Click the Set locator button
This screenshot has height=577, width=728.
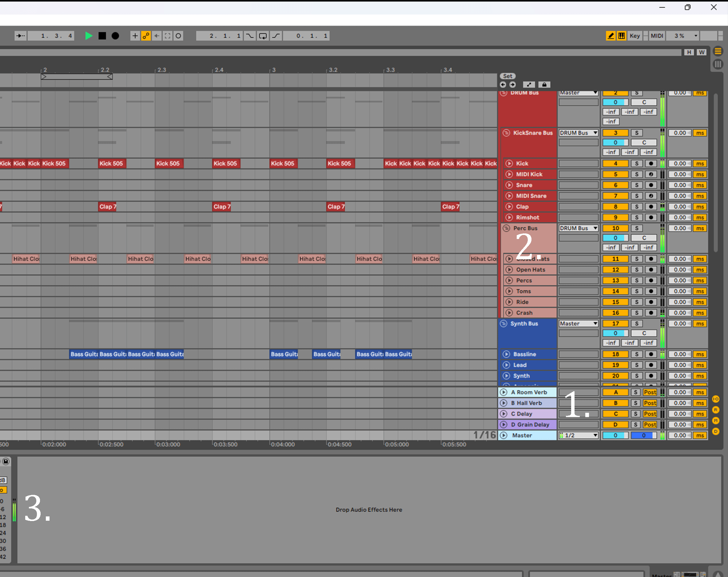pos(507,76)
